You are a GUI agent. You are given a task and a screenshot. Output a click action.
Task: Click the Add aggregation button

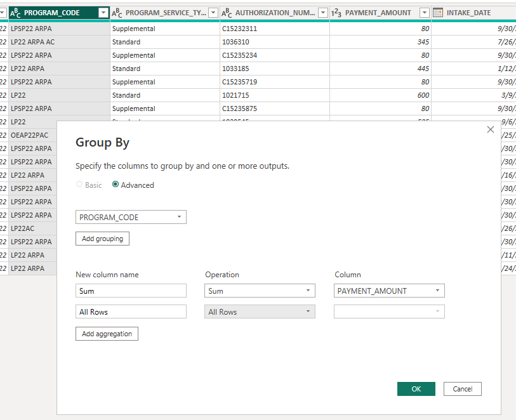point(107,334)
